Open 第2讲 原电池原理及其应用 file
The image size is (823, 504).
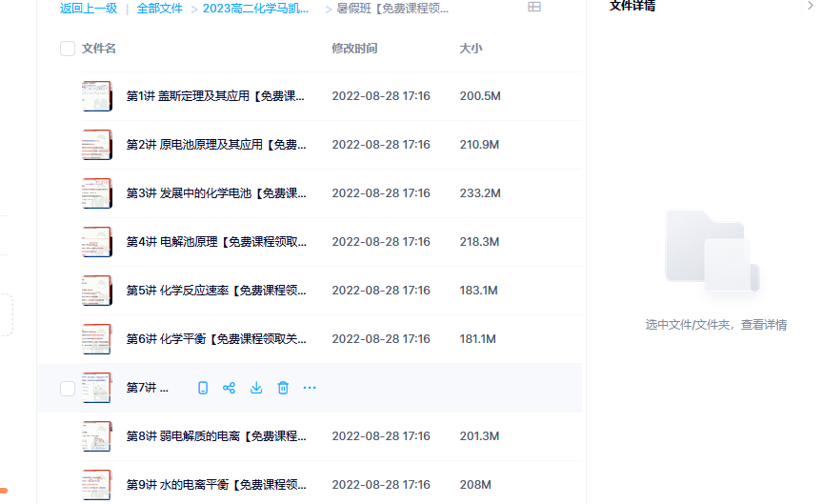[x=216, y=145]
